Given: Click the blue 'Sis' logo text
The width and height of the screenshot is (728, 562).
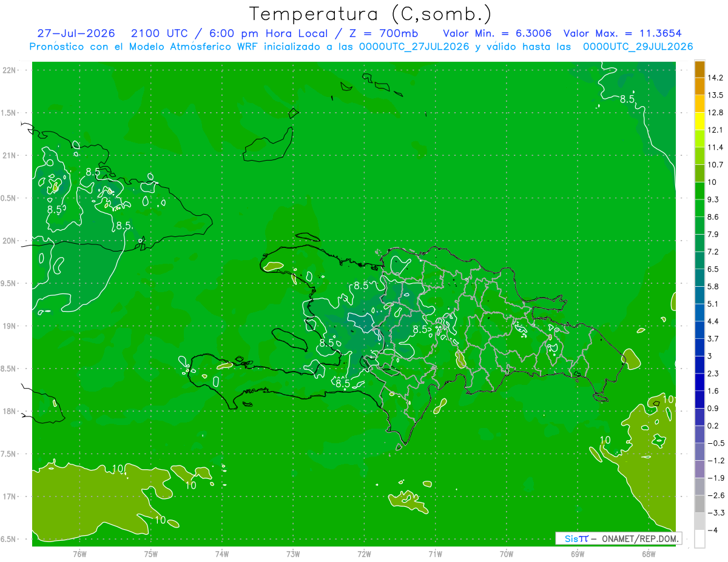Looking at the screenshot, I should [570, 538].
